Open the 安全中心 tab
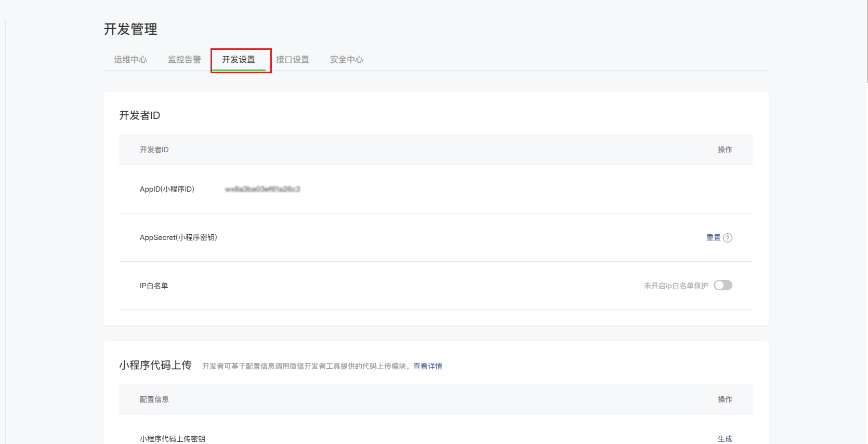Image resolution: width=868 pixels, height=444 pixels. [x=347, y=60]
